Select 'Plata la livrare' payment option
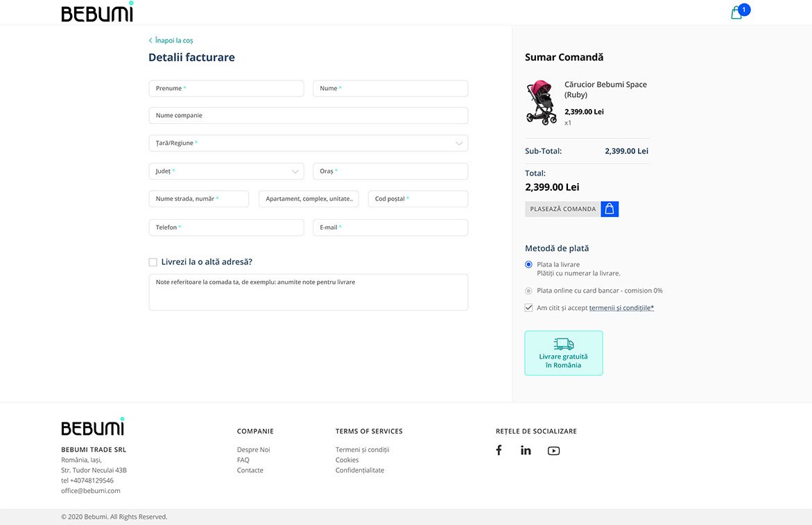 [529, 264]
